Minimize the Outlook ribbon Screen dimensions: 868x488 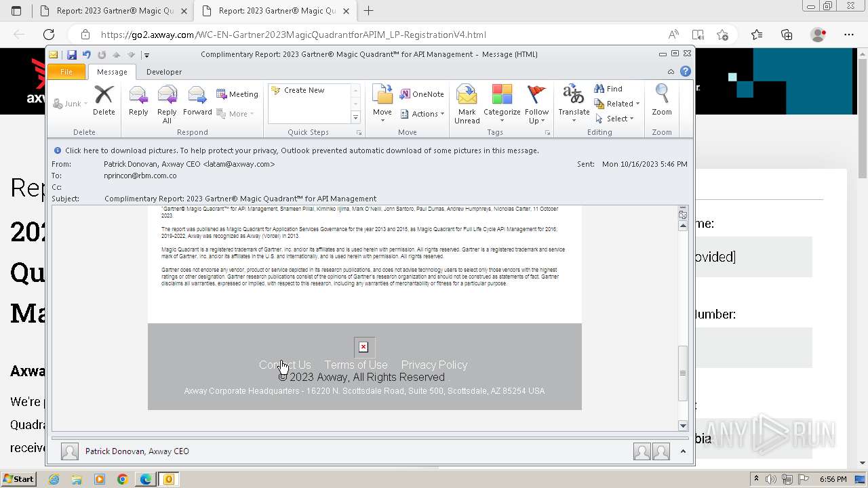click(x=671, y=71)
